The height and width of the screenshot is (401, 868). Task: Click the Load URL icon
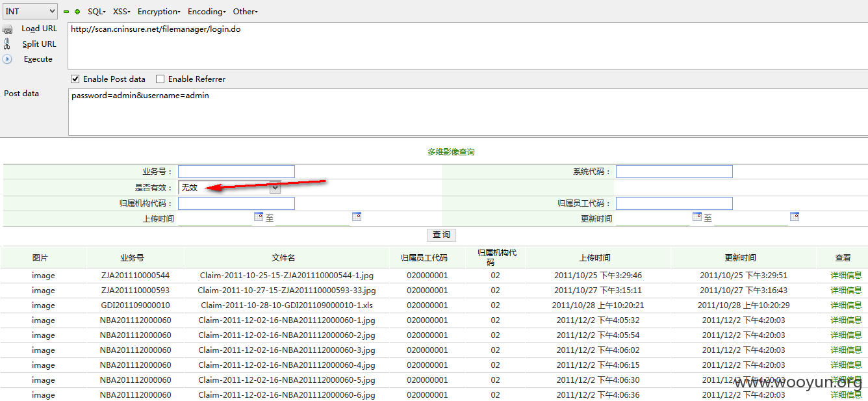pos(8,29)
